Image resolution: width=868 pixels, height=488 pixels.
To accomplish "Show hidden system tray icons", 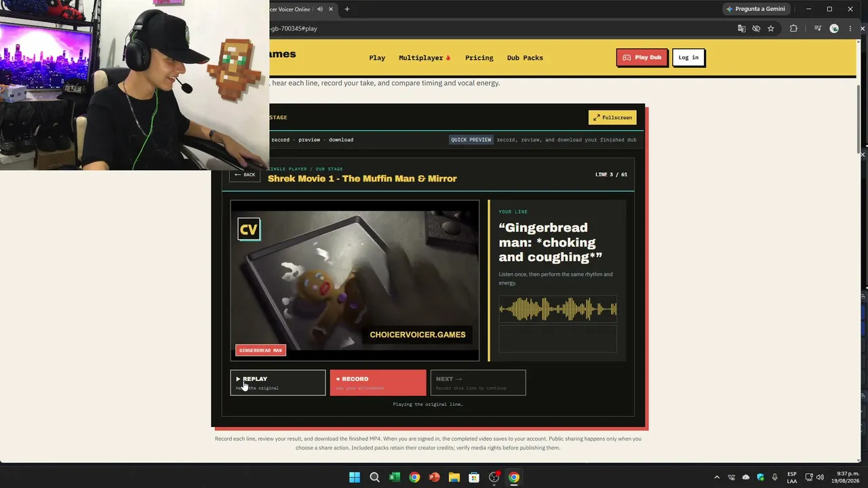I will coord(717,477).
